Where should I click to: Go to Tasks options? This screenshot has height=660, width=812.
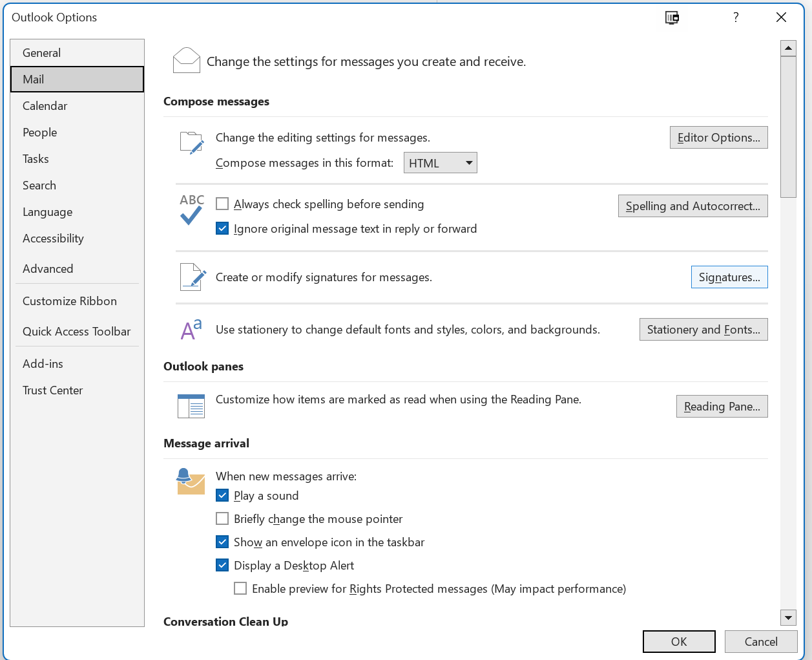click(x=77, y=159)
